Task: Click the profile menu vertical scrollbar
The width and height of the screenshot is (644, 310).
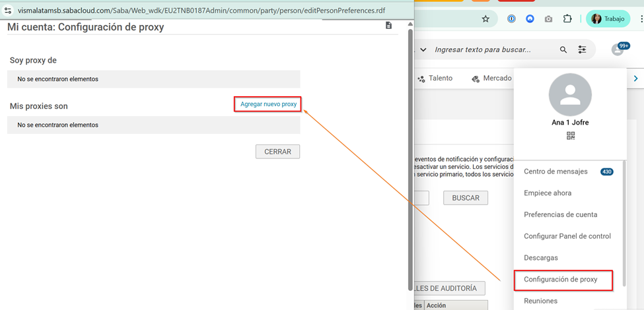Action: click(625, 224)
